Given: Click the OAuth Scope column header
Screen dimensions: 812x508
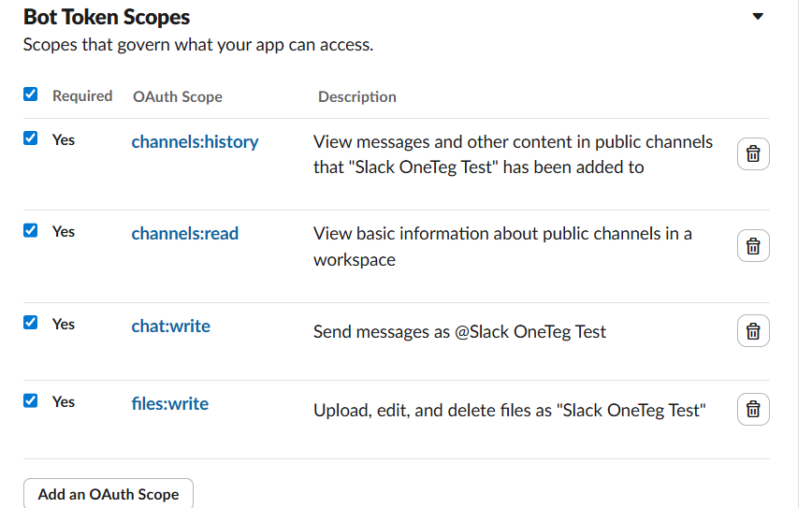Looking at the screenshot, I should tap(178, 97).
